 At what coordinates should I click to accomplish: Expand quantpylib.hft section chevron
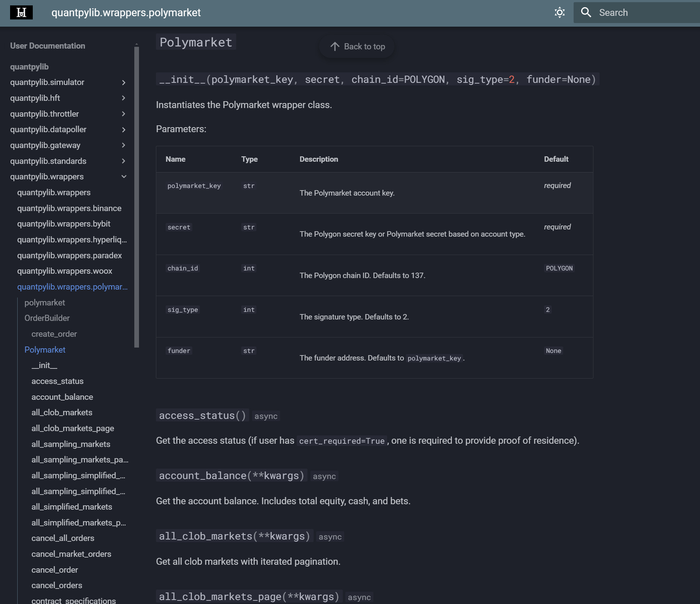coord(124,98)
